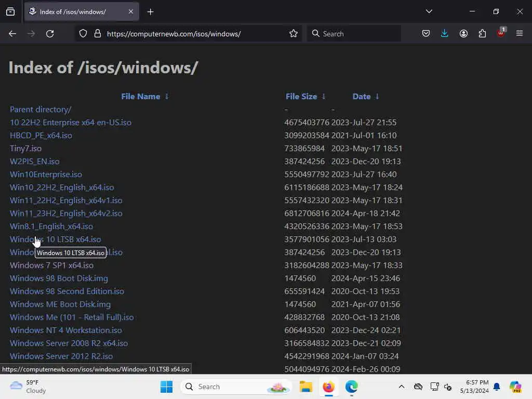Open File Explorer from the taskbar
The image size is (532, 399).
[305, 387]
